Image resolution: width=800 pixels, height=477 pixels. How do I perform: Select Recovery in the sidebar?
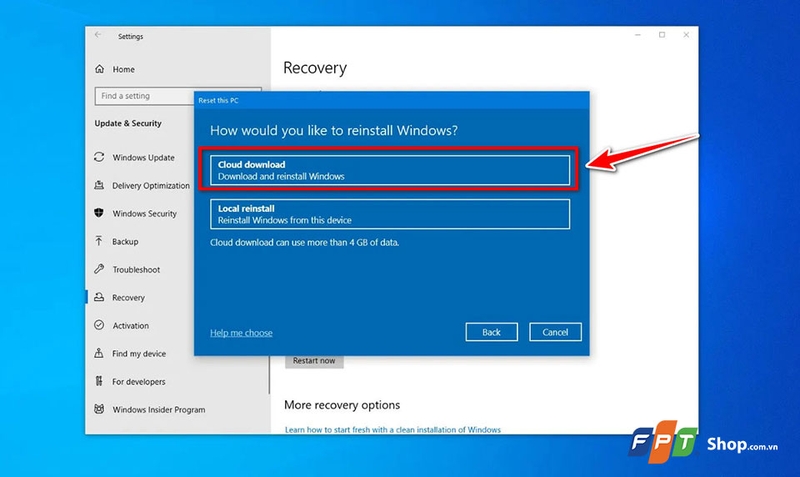point(129,297)
